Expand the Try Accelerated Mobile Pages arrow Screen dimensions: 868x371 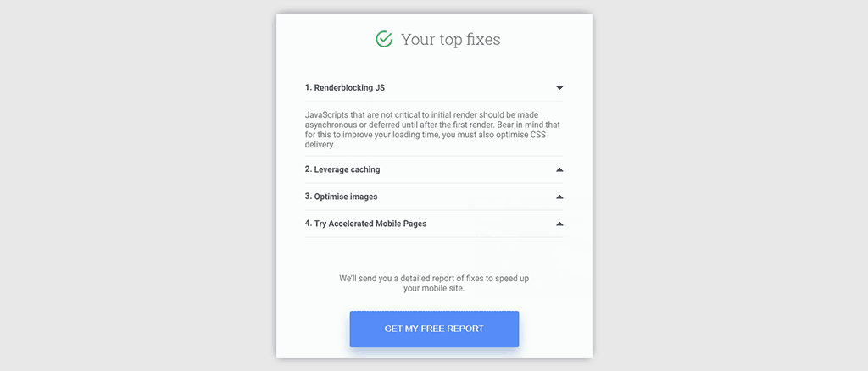pos(559,224)
